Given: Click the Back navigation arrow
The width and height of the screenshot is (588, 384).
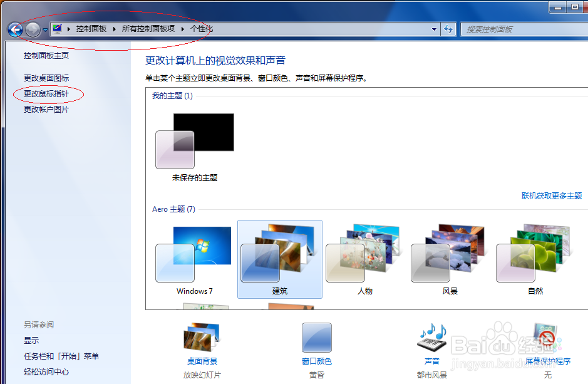Looking at the screenshot, I should click(16, 29).
